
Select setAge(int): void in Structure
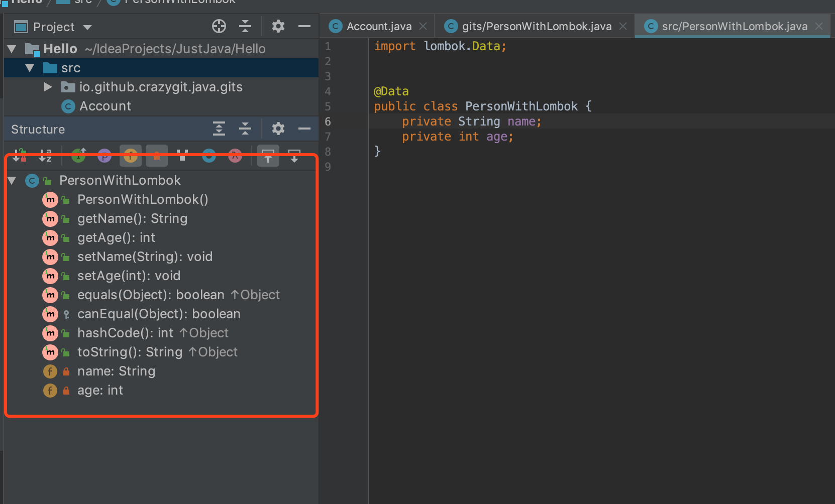point(129,276)
